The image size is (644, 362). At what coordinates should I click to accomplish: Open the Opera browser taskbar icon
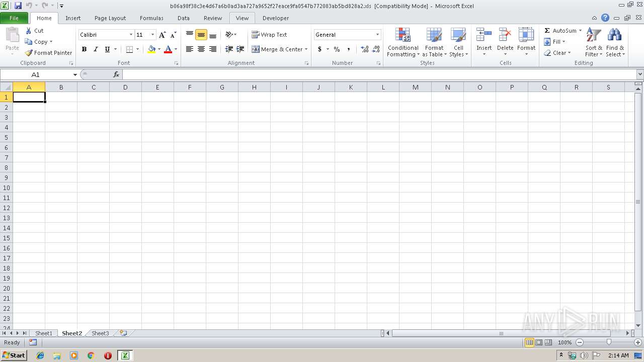click(108, 355)
